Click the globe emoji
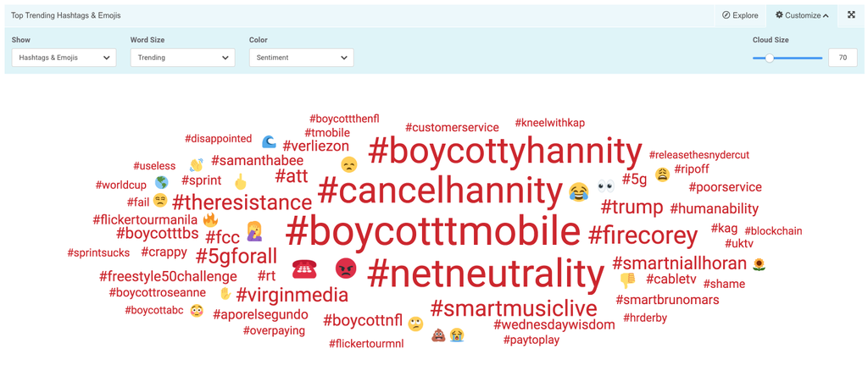This screenshot has width=868, height=371. coord(162,182)
